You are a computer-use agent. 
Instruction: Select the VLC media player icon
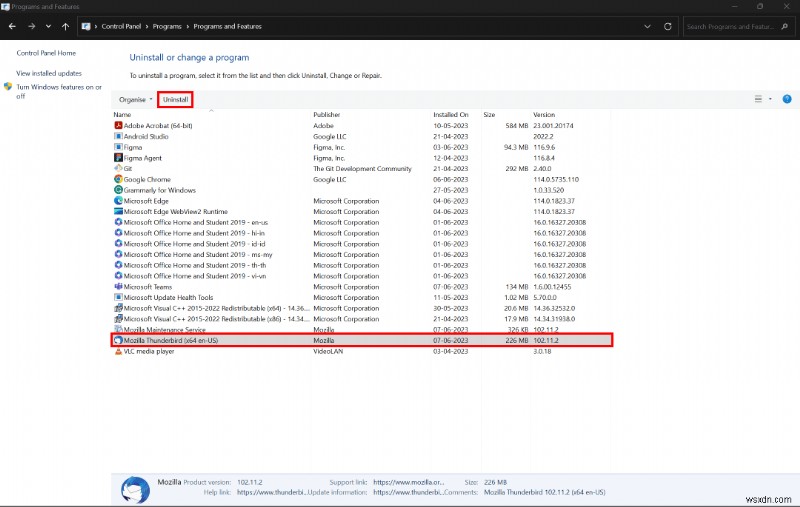[118, 351]
